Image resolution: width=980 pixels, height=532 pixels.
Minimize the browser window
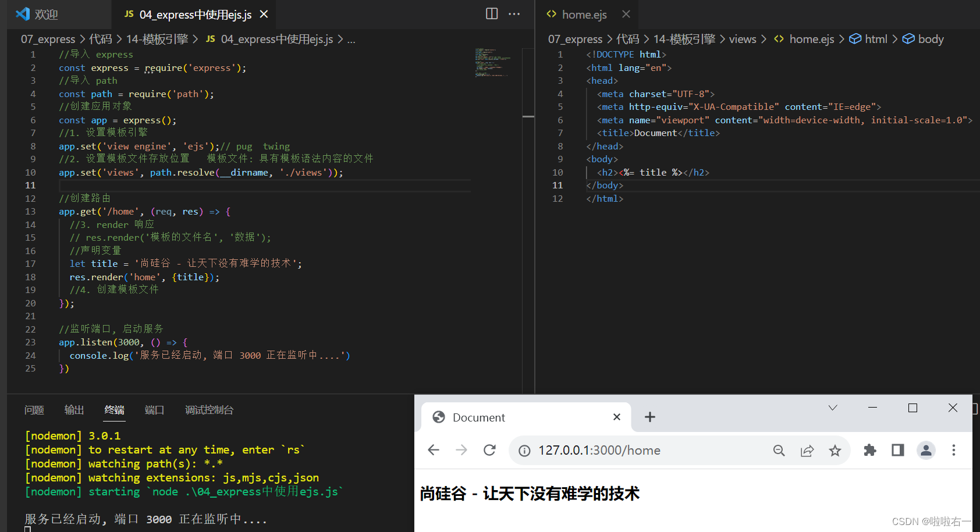click(x=872, y=408)
